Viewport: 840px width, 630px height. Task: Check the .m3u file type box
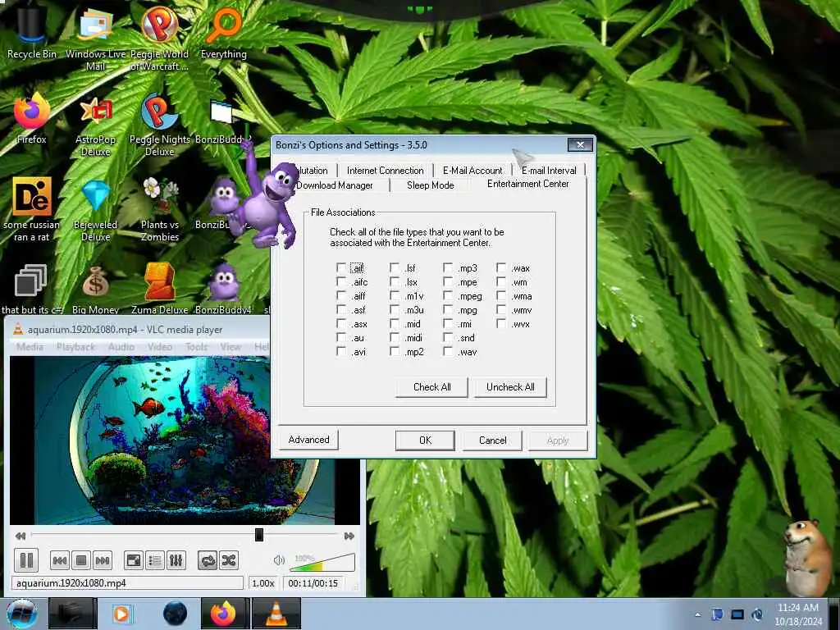coord(395,309)
